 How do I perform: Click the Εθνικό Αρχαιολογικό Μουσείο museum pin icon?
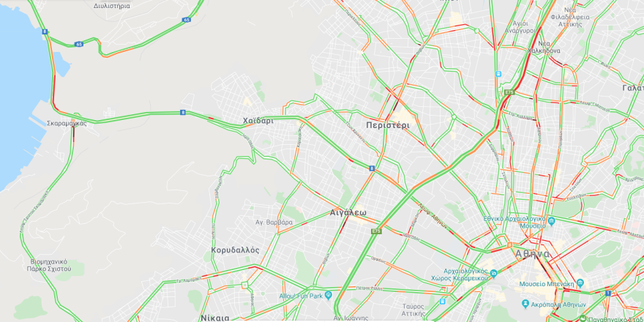tap(551, 222)
